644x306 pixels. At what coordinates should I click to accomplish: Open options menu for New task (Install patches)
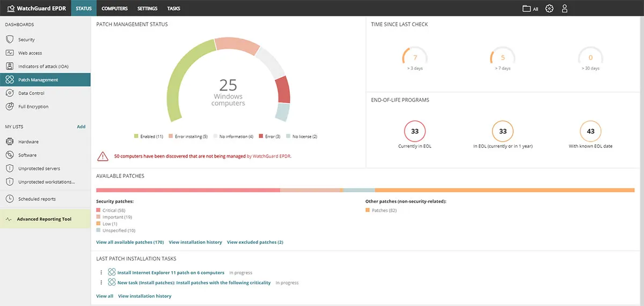point(101,282)
